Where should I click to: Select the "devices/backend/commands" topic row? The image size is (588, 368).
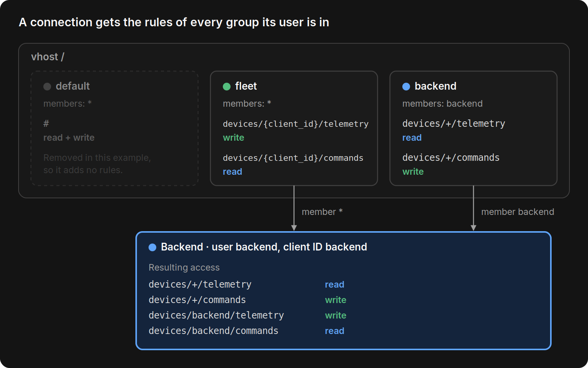[214, 331]
